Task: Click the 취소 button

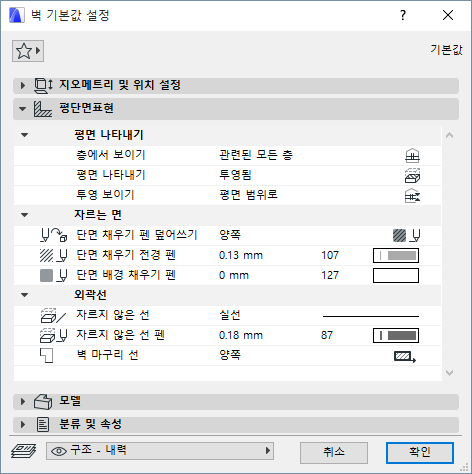Action: [334, 453]
